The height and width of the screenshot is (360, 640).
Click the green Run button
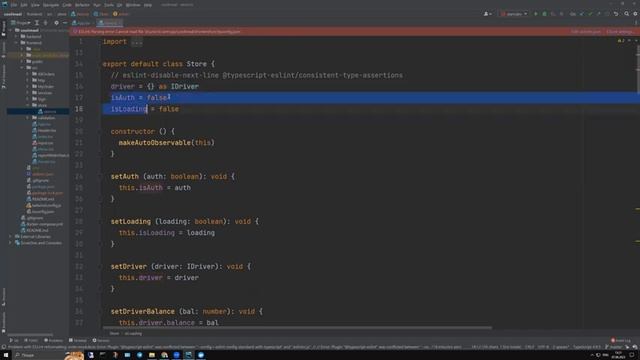click(x=536, y=14)
